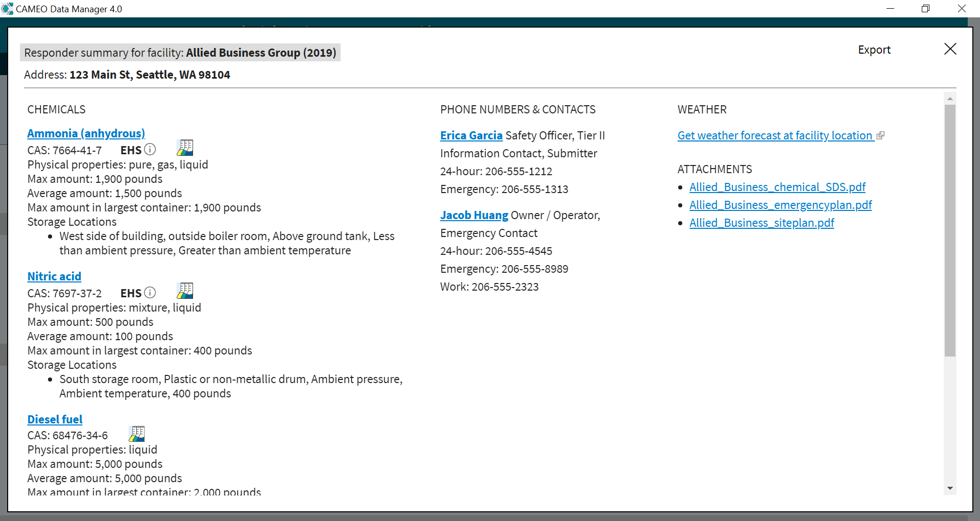The height and width of the screenshot is (521, 980).
Task: Click the external-link icon beside weather forecast
Action: (x=880, y=135)
